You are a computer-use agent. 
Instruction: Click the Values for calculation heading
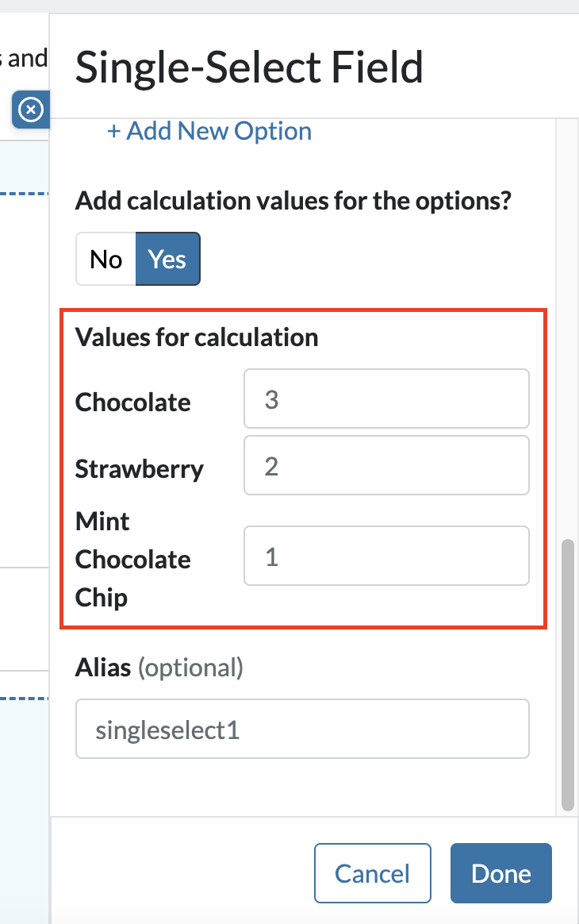pos(196,337)
